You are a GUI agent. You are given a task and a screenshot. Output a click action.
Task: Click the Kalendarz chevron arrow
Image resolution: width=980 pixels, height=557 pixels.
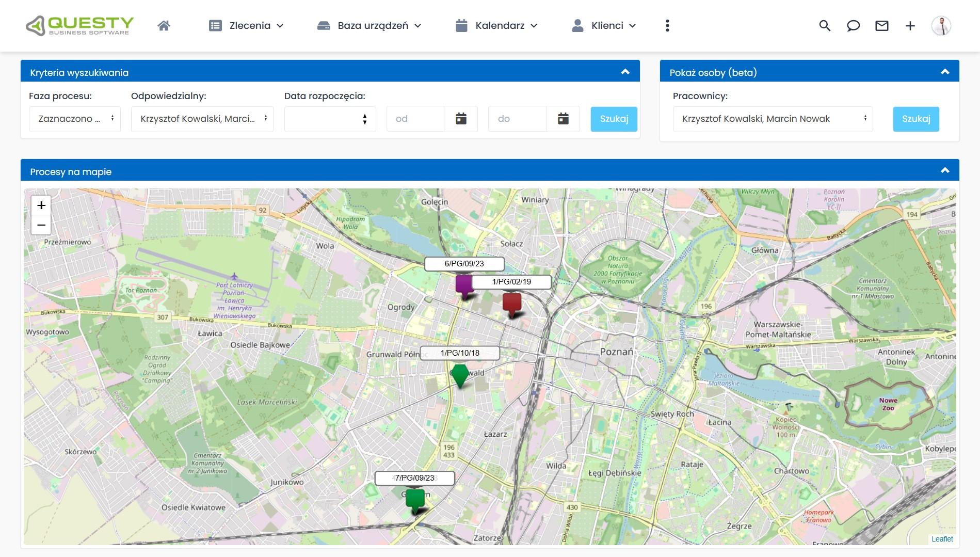click(x=534, y=25)
